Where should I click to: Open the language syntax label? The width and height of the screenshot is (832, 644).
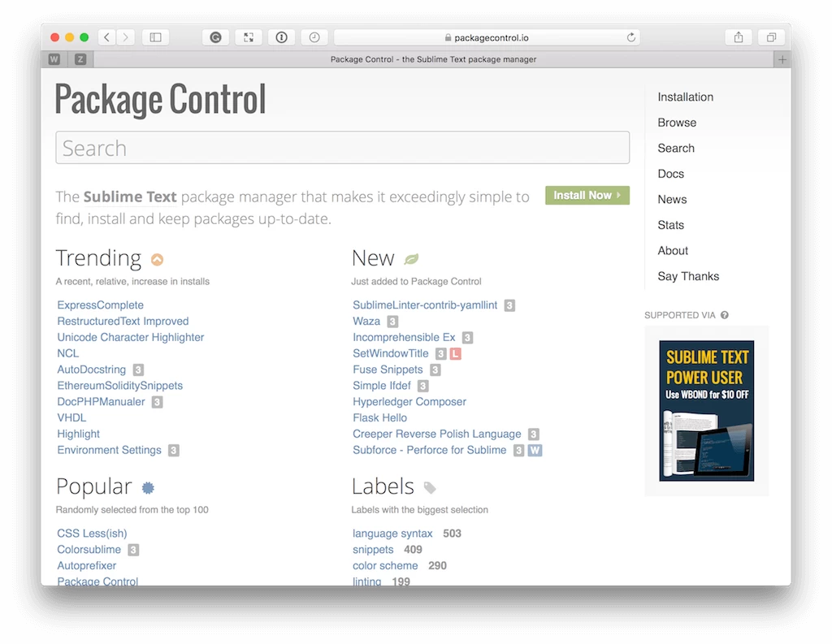[392, 534]
